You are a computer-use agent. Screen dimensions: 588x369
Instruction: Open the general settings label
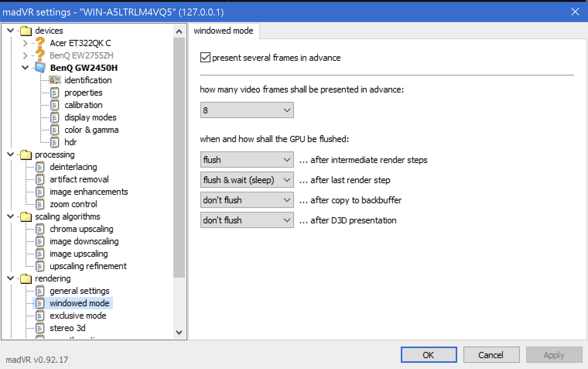tap(79, 291)
